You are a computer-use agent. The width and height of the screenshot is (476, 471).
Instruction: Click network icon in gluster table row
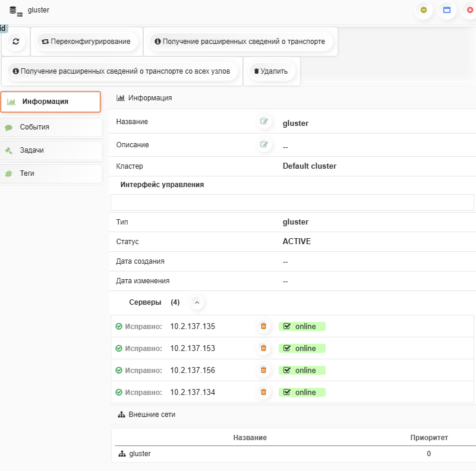click(x=122, y=454)
